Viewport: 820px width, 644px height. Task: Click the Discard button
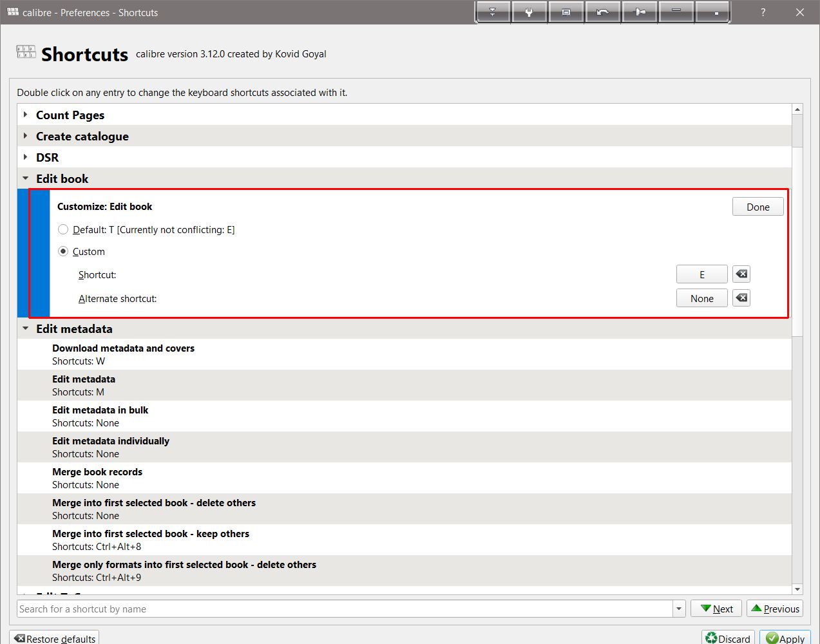[x=729, y=638]
